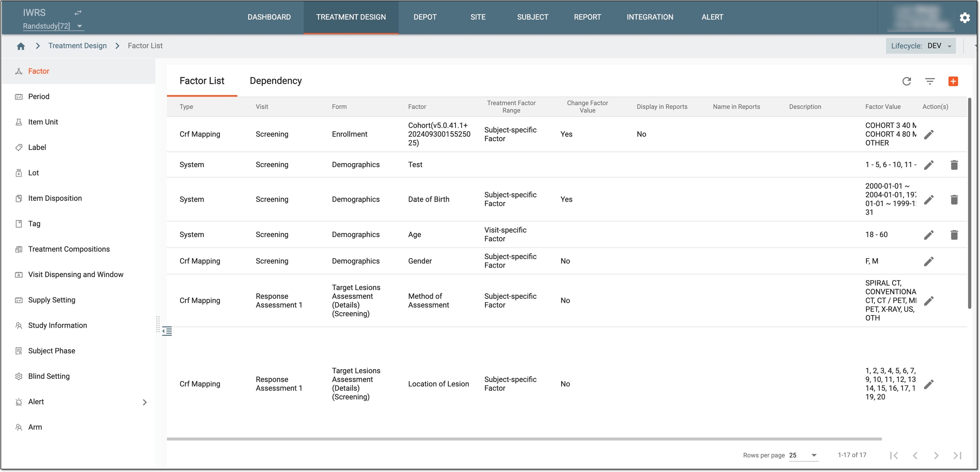
Task: Open Supply Setting in the sidebar
Action: pos(78,300)
